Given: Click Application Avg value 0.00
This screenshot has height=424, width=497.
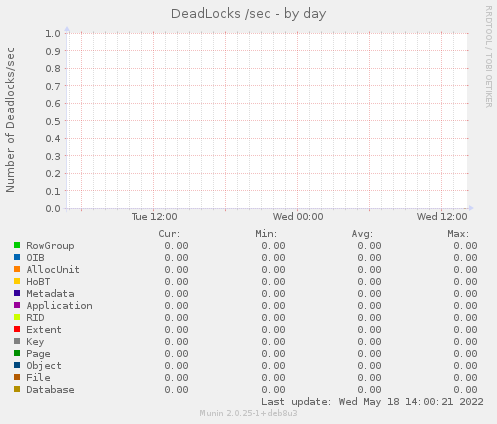Looking at the screenshot, I should [x=369, y=306].
